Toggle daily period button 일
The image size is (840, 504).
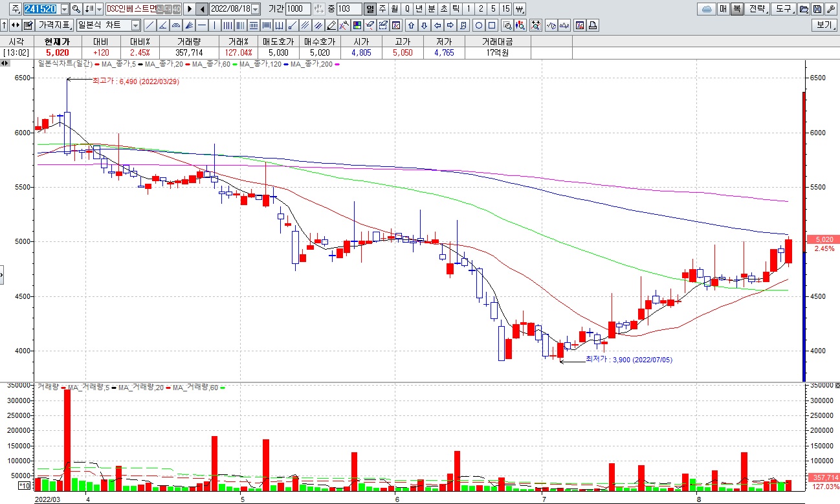point(370,9)
